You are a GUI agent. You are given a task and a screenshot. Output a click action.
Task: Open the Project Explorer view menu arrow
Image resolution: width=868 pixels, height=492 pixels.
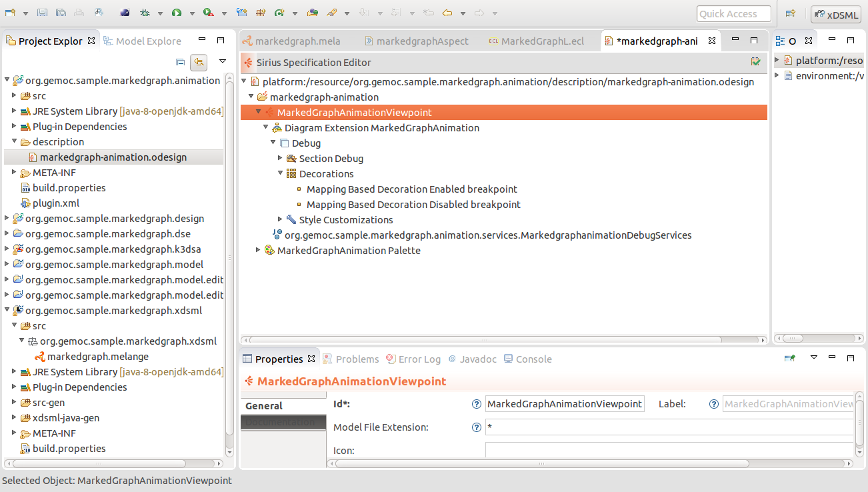223,61
